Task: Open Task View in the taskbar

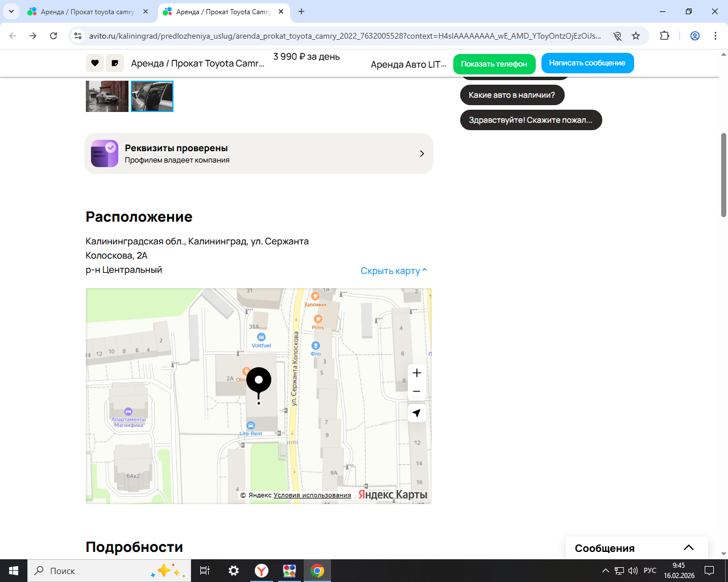Action: point(205,571)
